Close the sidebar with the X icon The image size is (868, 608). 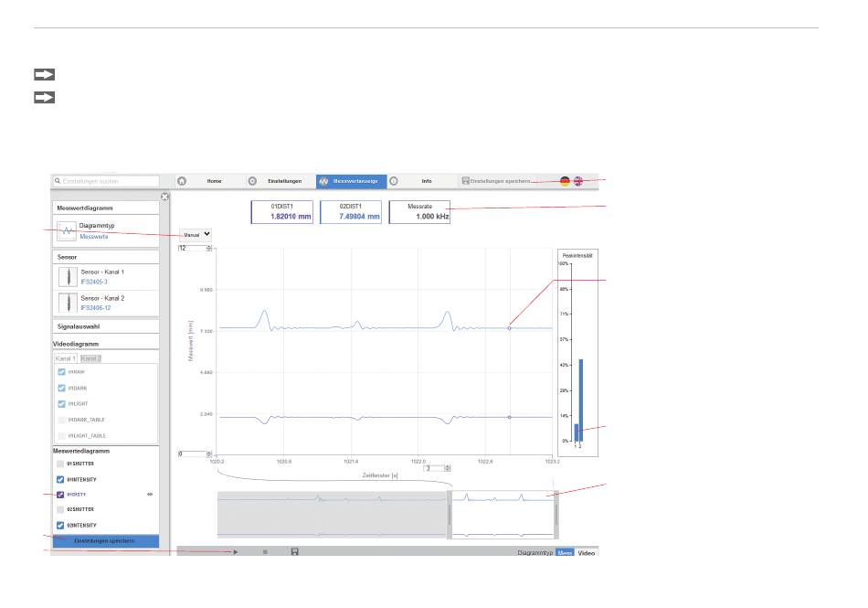tap(164, 197)
